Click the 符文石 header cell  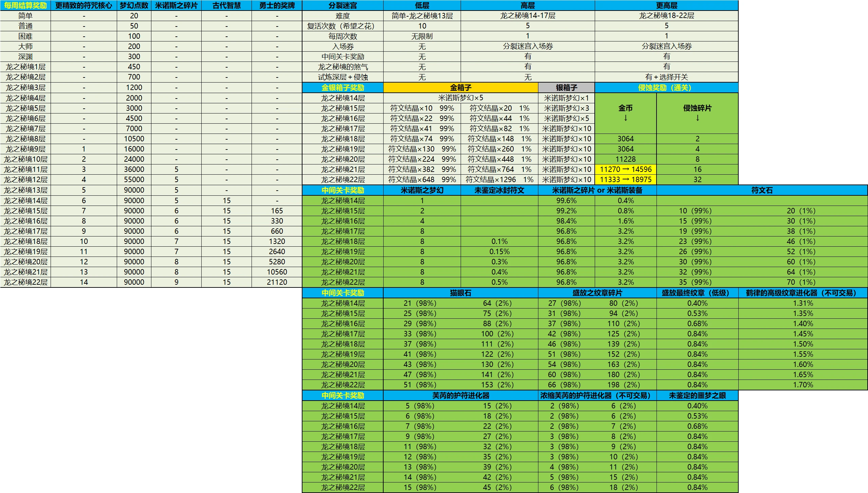tap(762, 190)
